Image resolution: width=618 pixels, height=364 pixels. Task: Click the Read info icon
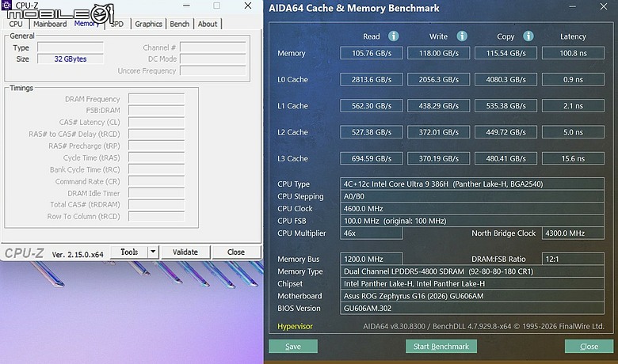coord(393,36)
